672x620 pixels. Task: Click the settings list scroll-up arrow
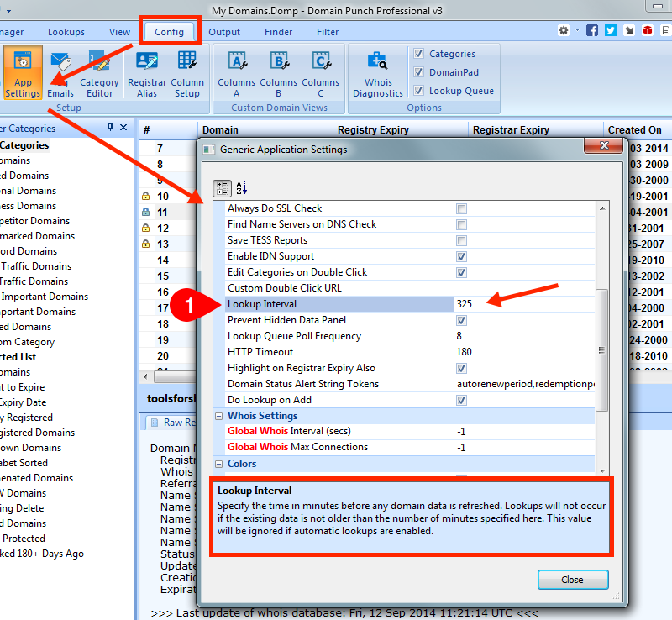602,208
